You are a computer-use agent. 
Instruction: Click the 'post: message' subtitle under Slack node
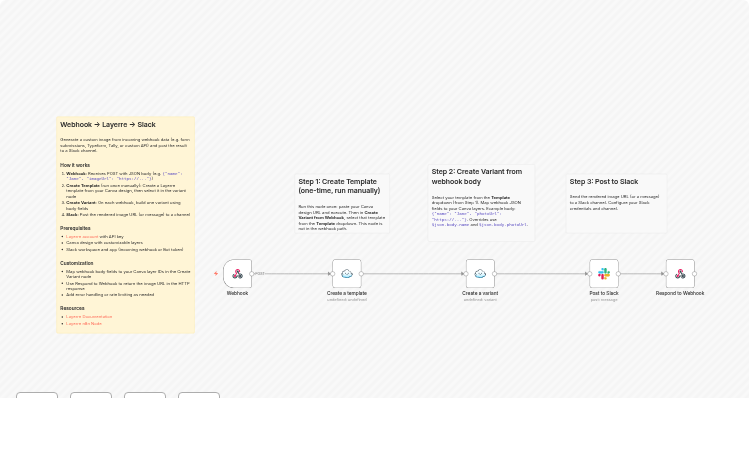click(x=604, y=300)
